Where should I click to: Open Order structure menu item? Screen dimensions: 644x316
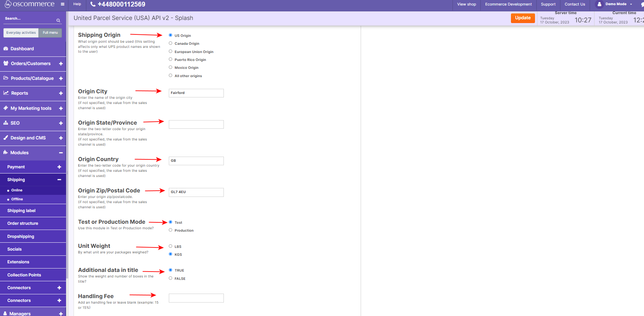(x=23, y=223)
